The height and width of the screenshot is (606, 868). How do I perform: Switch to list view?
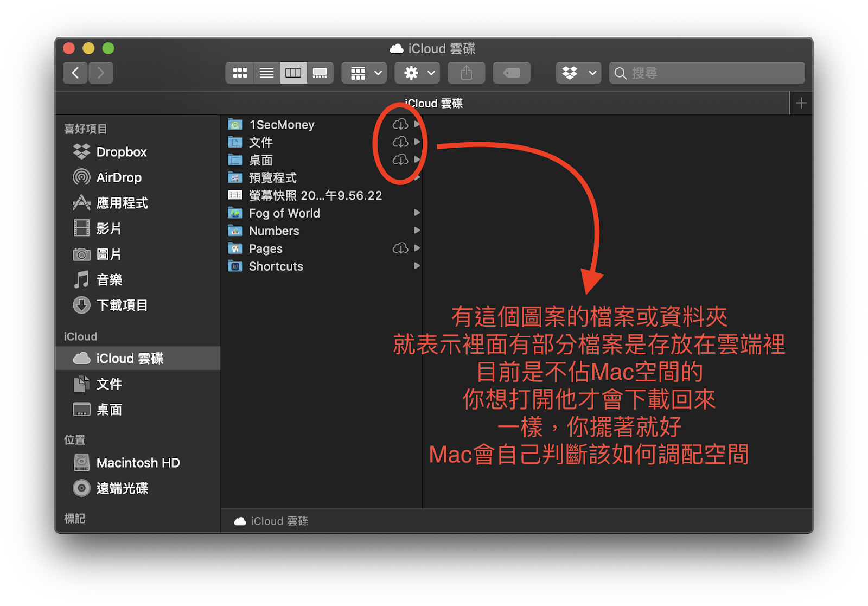click(266, 73)
